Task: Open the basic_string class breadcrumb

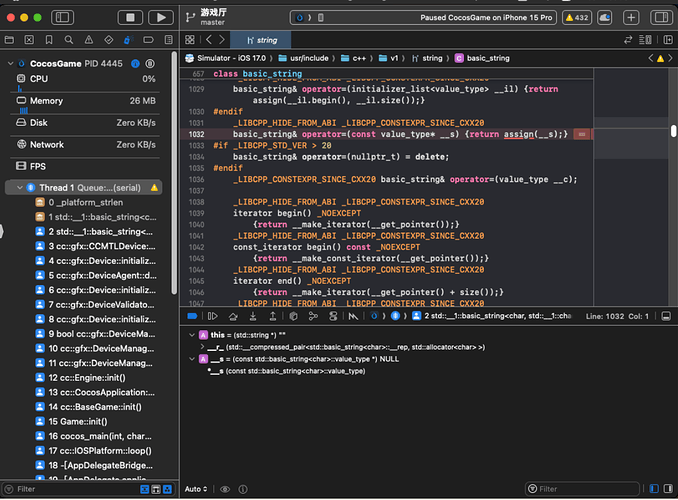Action: pyautogui.click(x=483, y=58)
